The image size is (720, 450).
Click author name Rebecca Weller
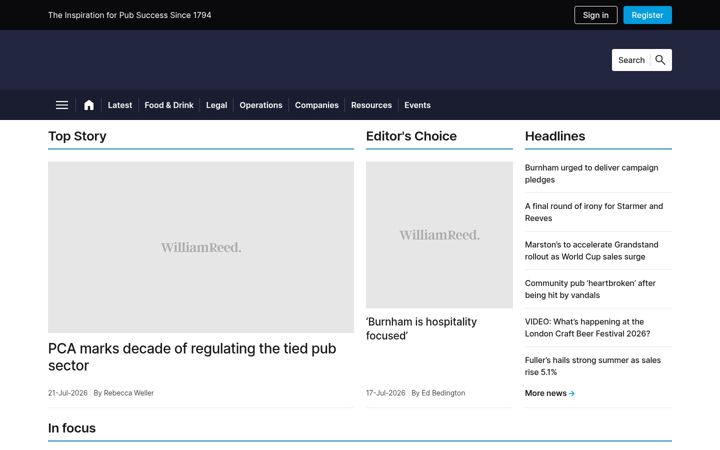(x=129, y=393)
